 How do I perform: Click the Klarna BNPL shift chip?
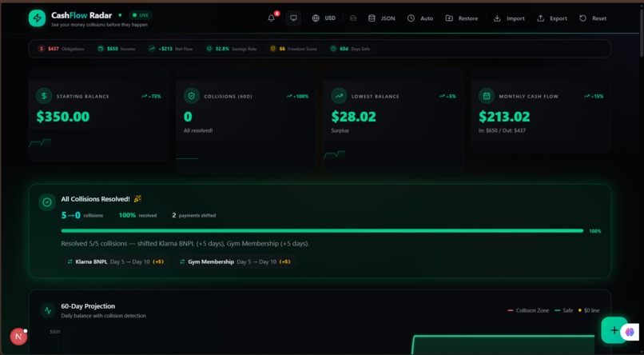point(116,261)
